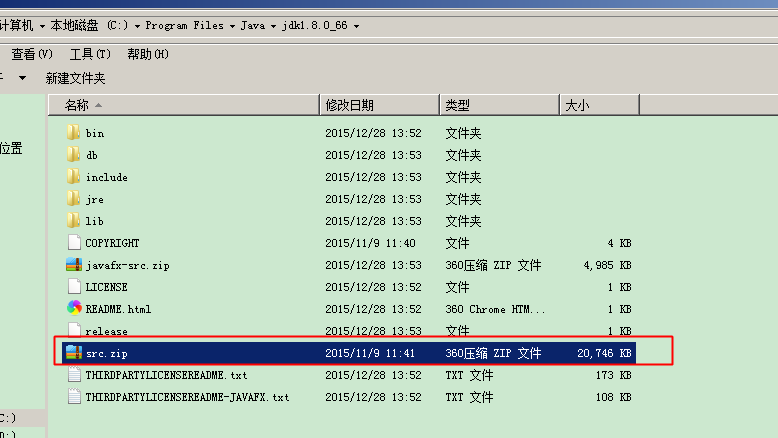Open the 工具(T) menu
Screen dimensions: 778x438
pos(90,54)
